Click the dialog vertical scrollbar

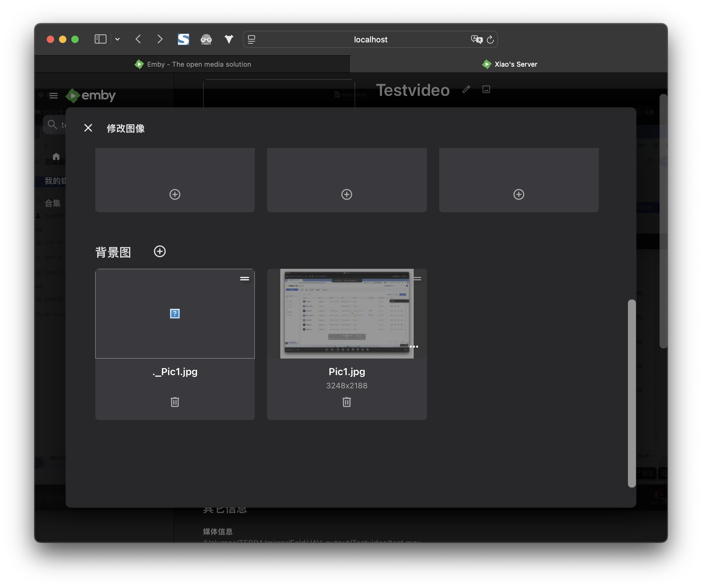pyautogui.click(x=632, y=393)
